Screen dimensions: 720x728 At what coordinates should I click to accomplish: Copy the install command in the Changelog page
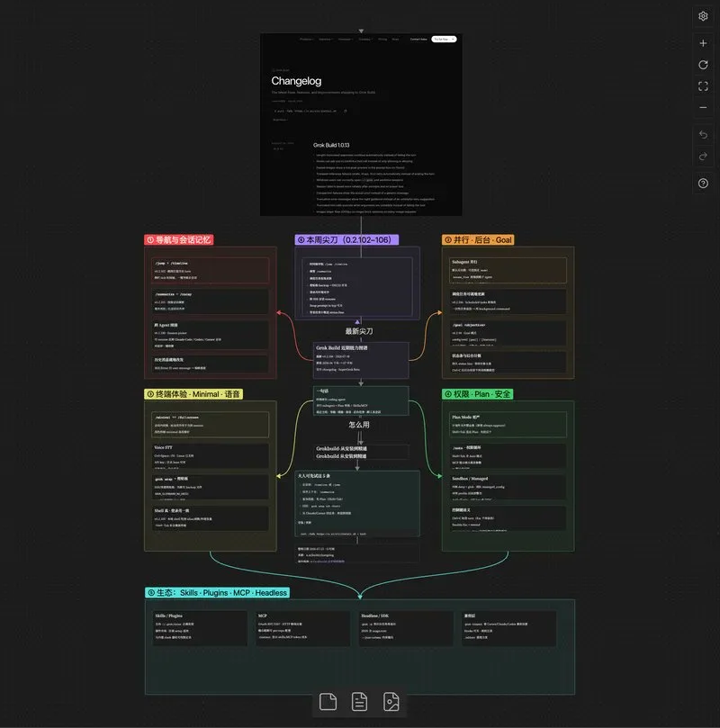tap(345, 111)
